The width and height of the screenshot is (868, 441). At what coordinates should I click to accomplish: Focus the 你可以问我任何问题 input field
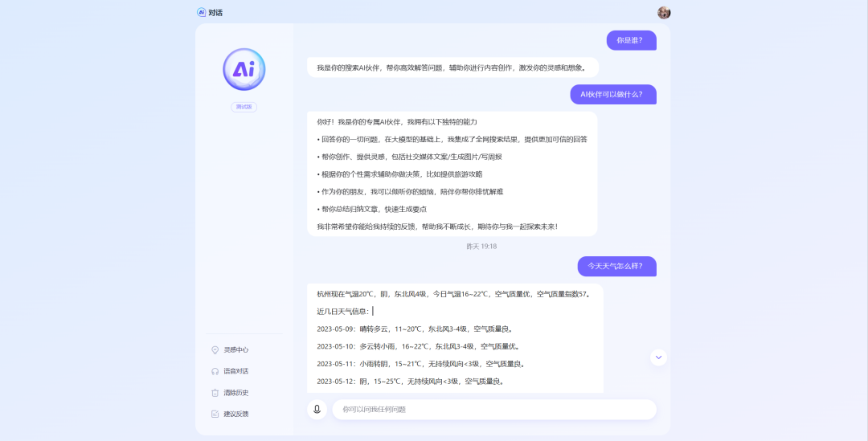[494, 410]
